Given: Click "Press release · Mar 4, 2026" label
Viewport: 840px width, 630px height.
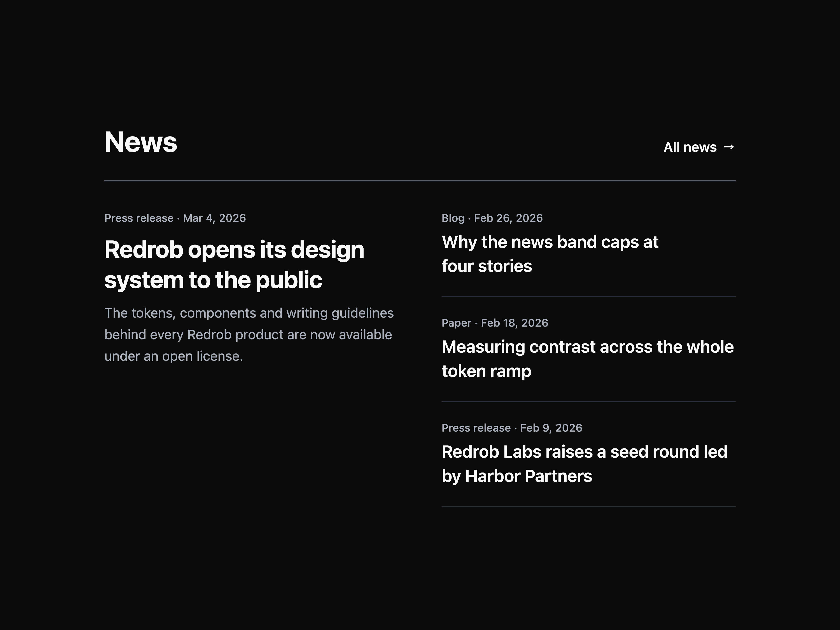Looking at the screenshot, I should (x=175, y=218).
